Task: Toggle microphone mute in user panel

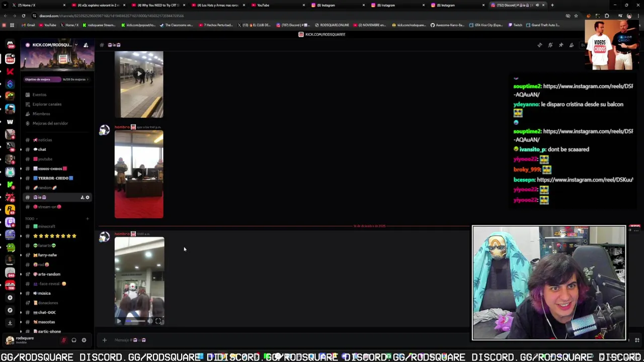Action: (x=64, y=340)
